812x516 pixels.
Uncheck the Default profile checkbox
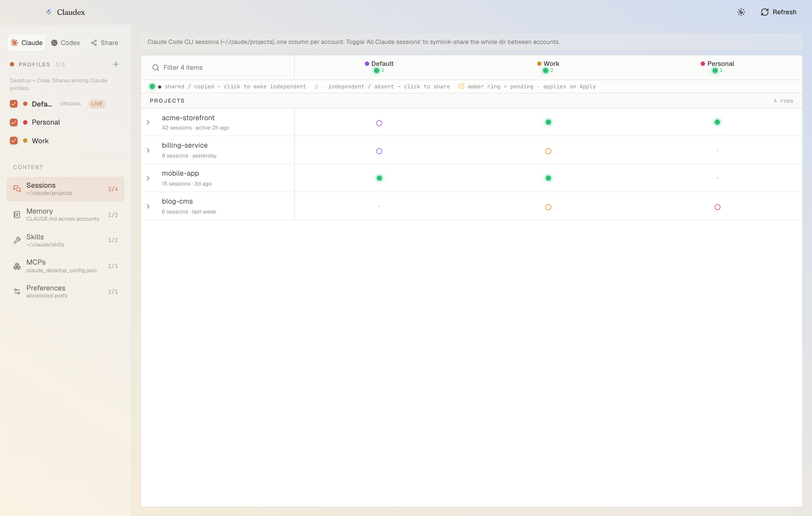click(14, 103)
